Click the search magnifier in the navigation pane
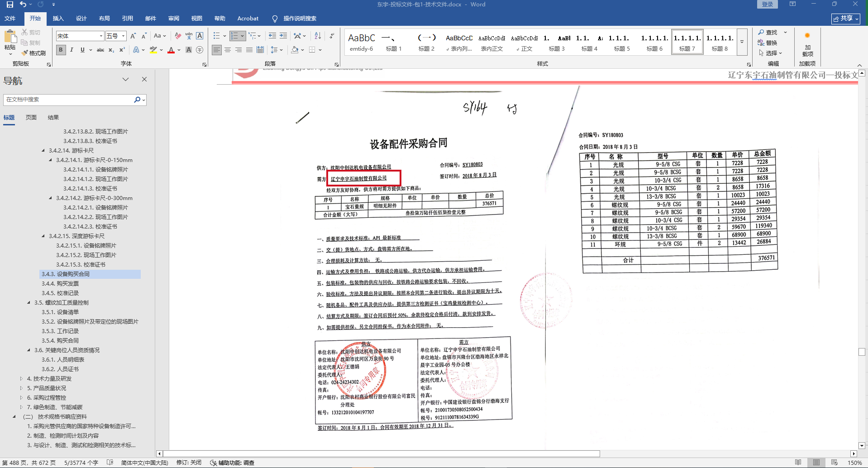 point(137,100)
